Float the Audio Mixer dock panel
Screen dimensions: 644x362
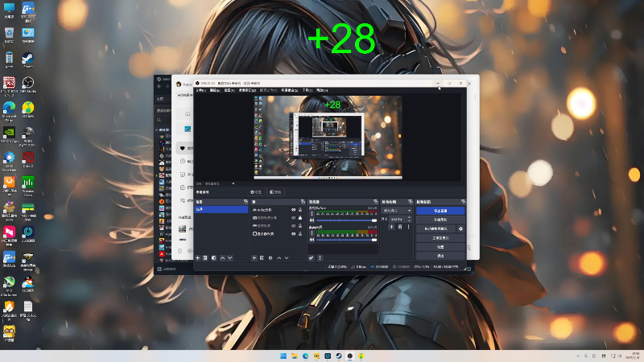click(375, 202)
